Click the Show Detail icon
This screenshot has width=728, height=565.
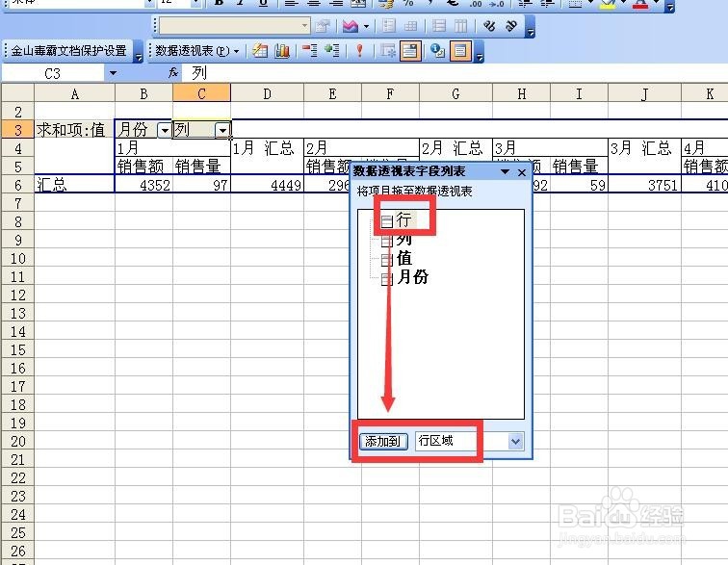tap(332, 51)
